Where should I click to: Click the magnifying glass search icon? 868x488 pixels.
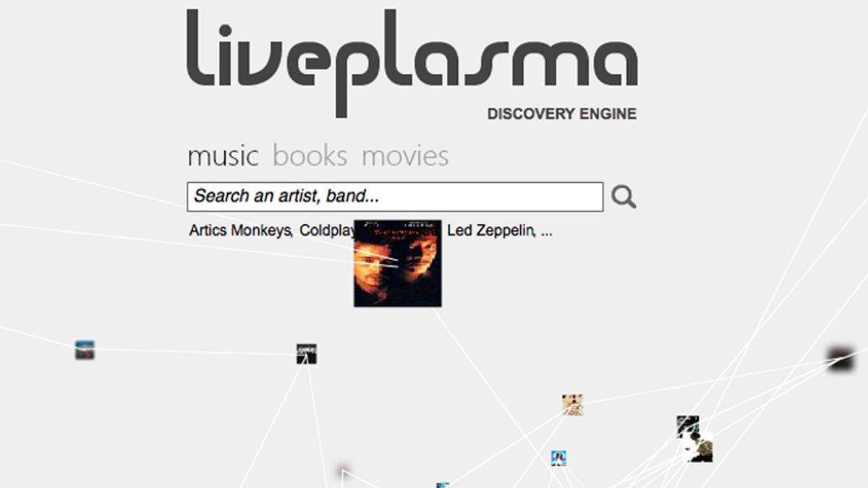tap(624, 197)
